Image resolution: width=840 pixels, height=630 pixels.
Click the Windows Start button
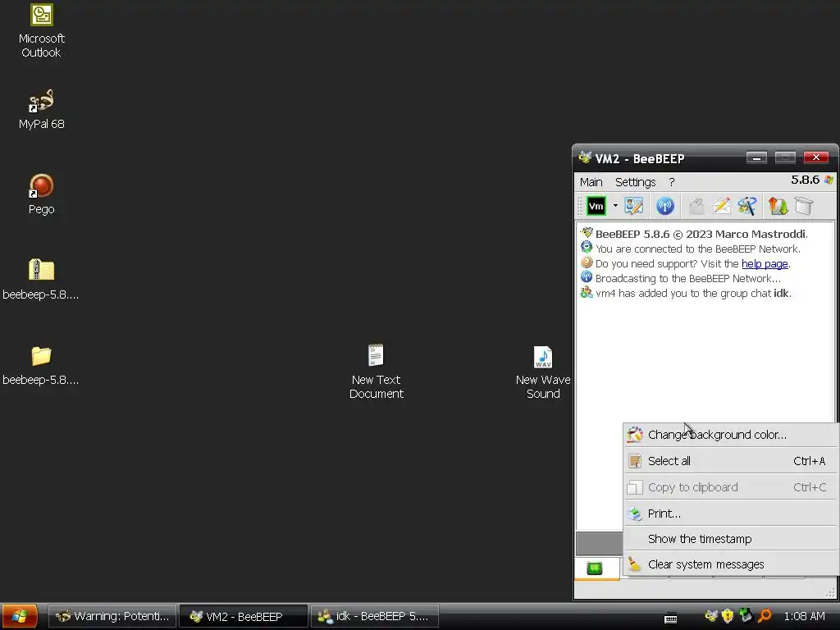tap(20, 616)
